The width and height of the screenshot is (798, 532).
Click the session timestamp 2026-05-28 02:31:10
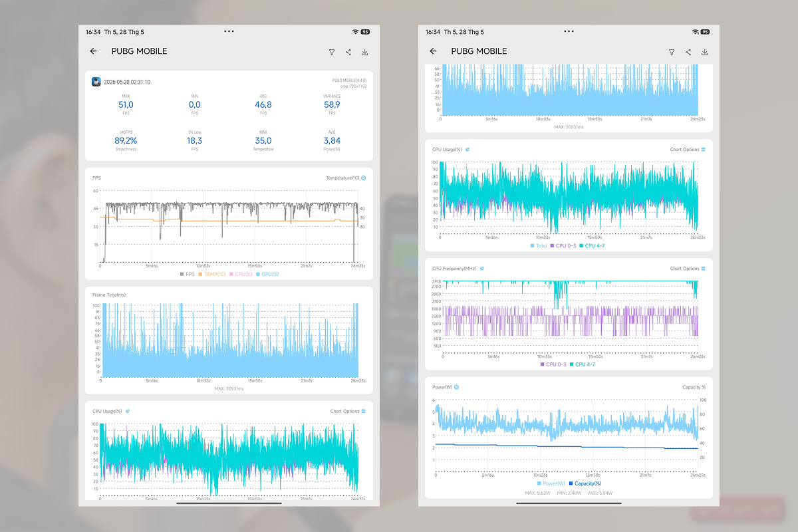(127, 82)
